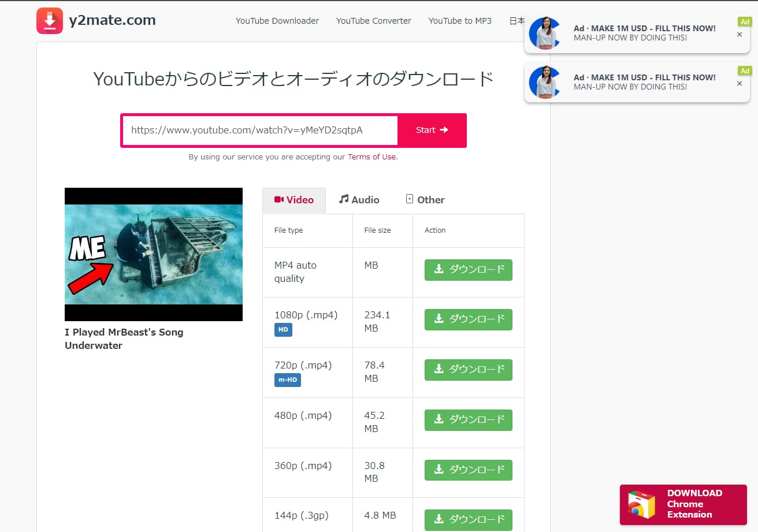Screen dimensions: 758x532
Task: Go to YouTube to MP3
Action: click(460, 21)
